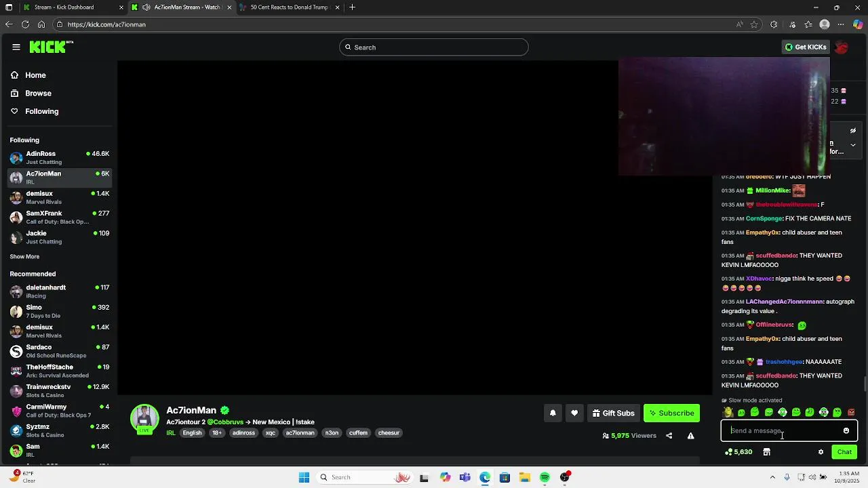The image size is (868, 488).
Task: Open Trainwreckstv recommended channel
Action: pos(60,390)
